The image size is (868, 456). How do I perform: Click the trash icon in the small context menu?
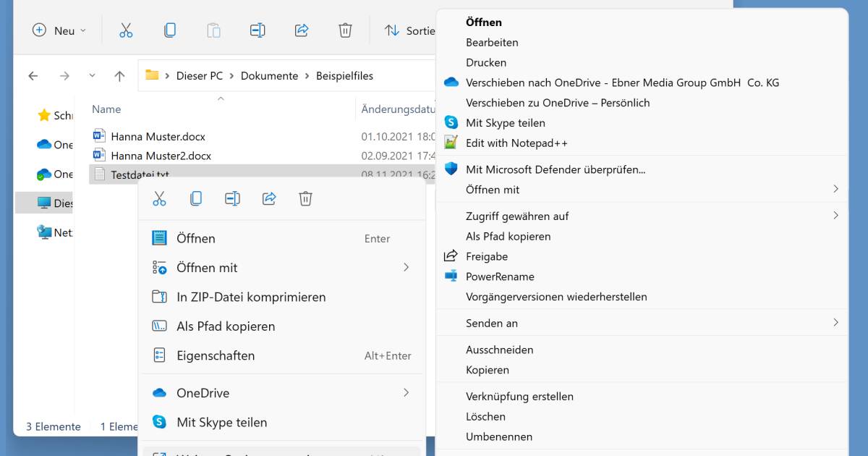click(305, 199)
